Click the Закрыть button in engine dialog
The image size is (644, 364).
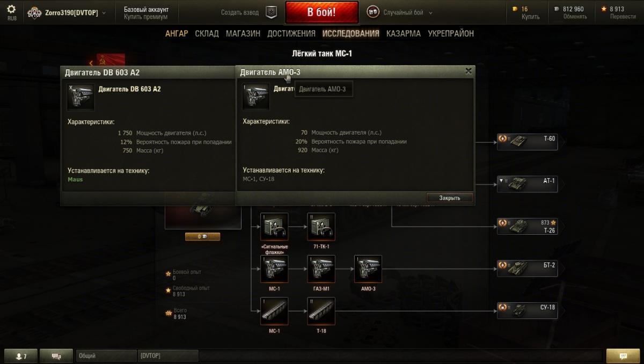tap(450, 198)
